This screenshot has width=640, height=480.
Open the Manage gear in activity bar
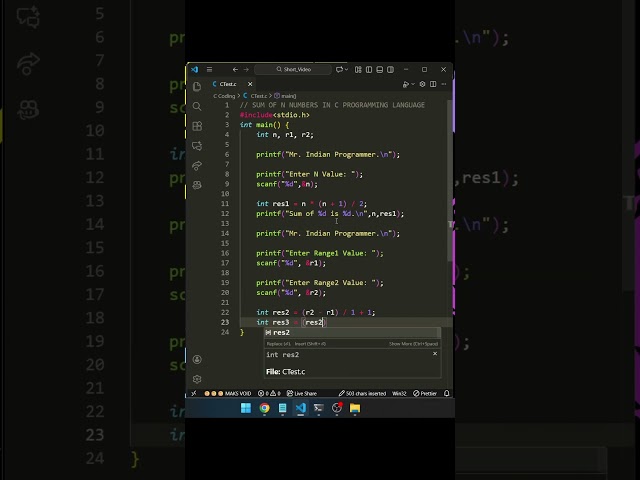point(197,379)
